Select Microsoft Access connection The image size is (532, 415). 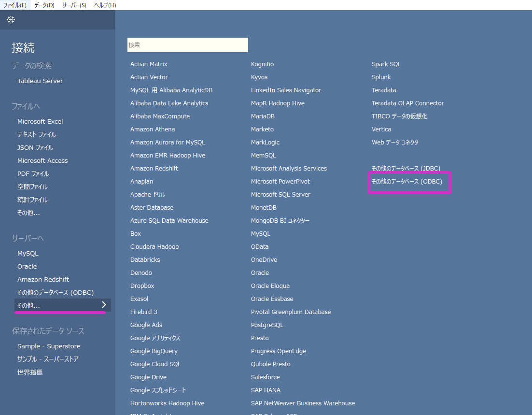tap(42, 160)
